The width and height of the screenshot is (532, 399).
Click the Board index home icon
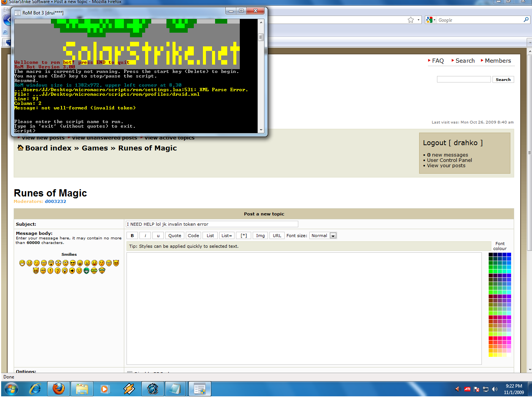pyautogui.click(x=21, y=148)
